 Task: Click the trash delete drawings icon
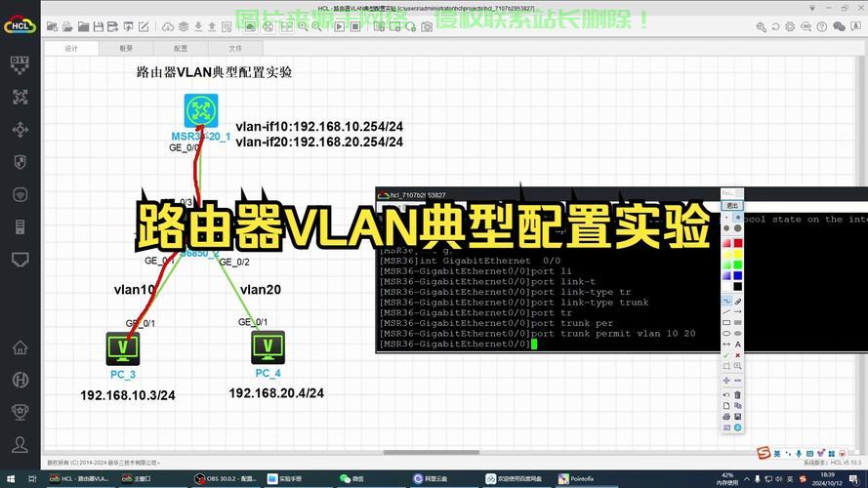(737, 394)
